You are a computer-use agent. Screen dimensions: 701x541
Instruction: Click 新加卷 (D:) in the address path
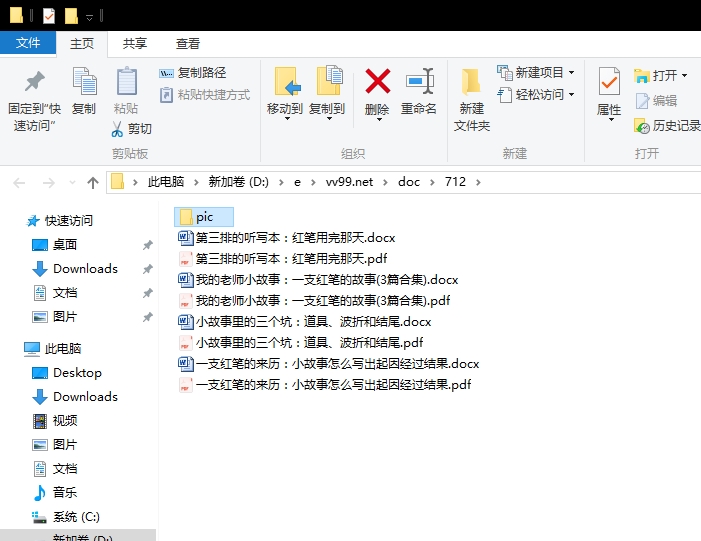tap(238, 182)
